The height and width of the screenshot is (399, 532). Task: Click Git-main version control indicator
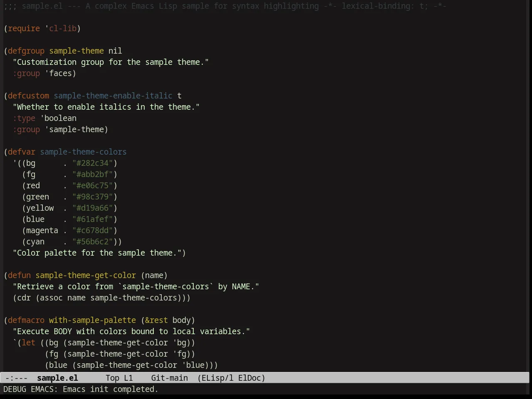pos(170,378)
